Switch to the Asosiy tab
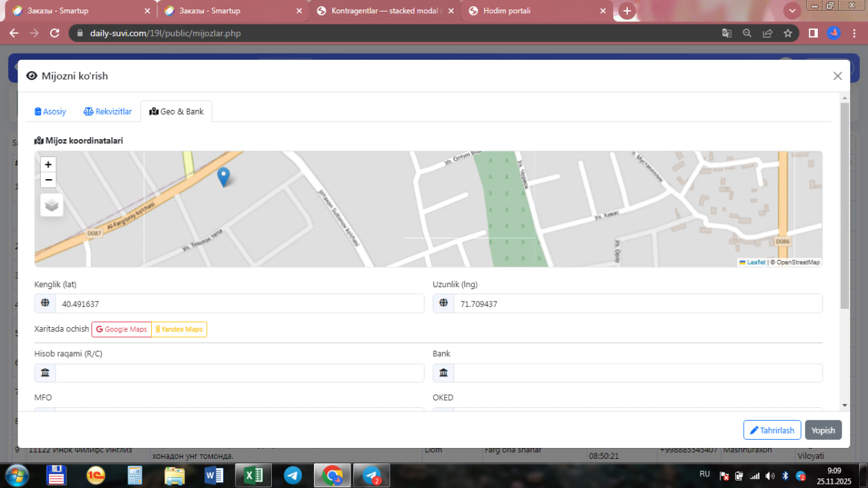Screen dimensions: 868x488 (x=50, y=111)
